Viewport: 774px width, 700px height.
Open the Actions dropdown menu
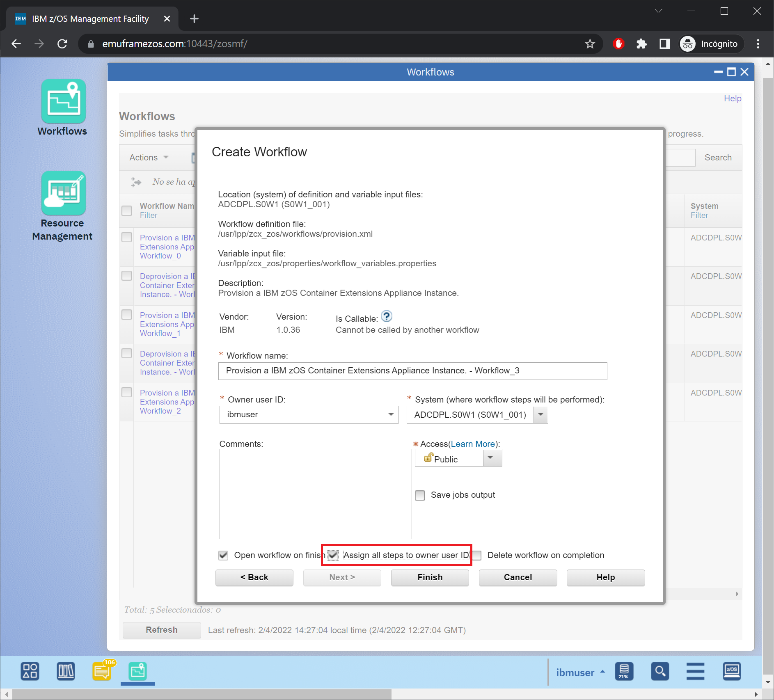[x=149, y=158]
